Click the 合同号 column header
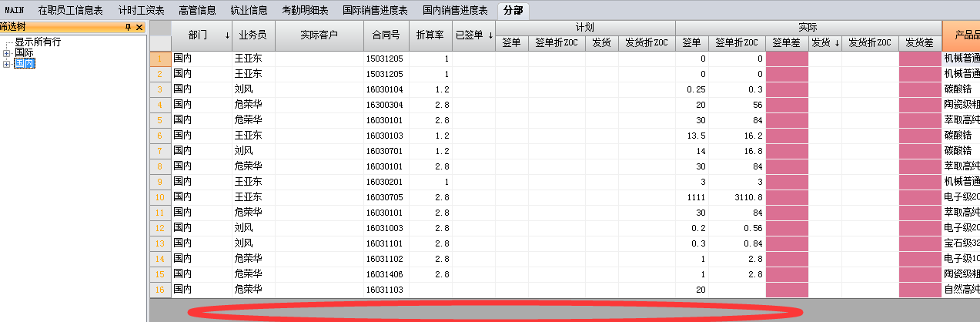980x322 pixels. pyautogui.click(x=386, y=35)
